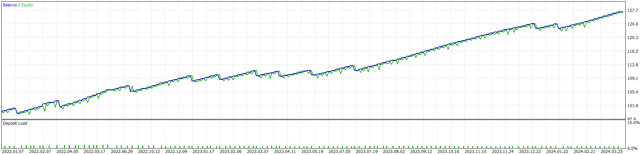Select the 2023.07.05 date label
Screen dimensions: 644x155
pos(340,152)
